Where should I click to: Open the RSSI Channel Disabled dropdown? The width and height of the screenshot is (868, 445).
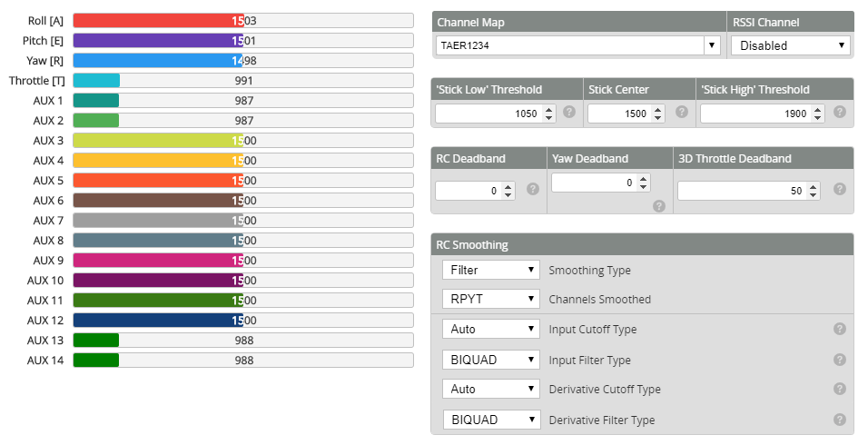[791, 45]
